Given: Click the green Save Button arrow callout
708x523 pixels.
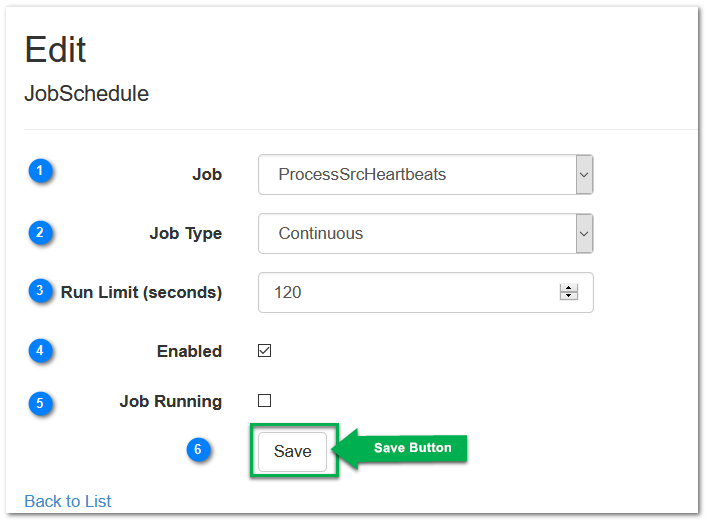Looking at the screenshot, I should click(x=400, y=448).
